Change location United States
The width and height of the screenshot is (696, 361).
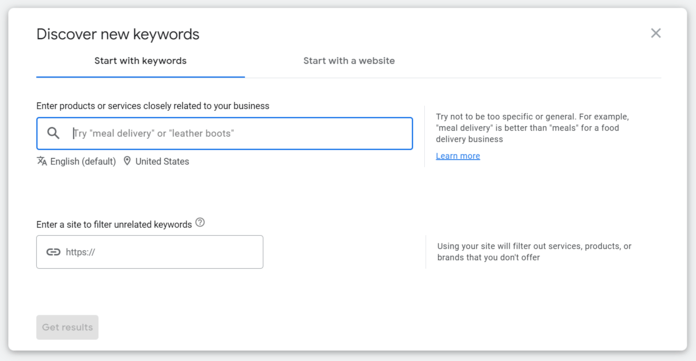pos(162,162)
